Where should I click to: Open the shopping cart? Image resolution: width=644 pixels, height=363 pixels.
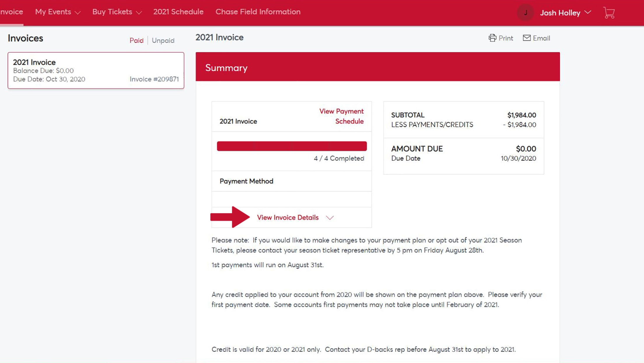[609, 12]
